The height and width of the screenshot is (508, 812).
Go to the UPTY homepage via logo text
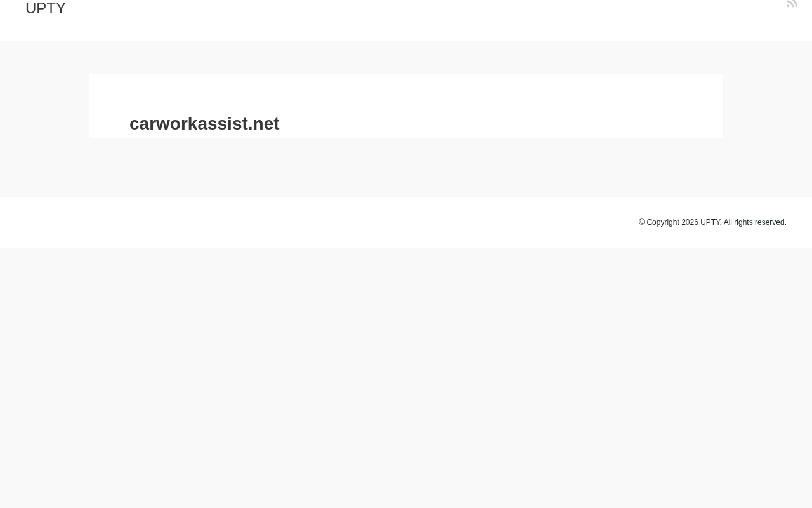pos(46,8)
